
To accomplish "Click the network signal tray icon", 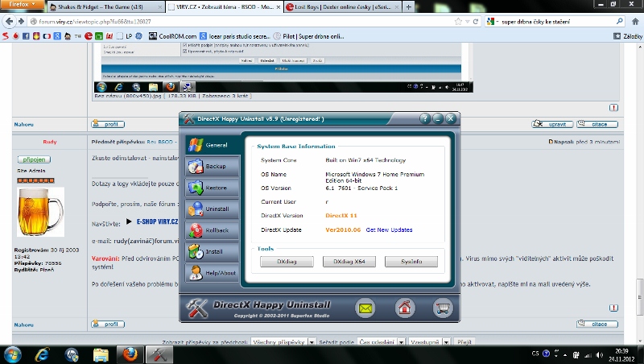I will pos(588,354).
